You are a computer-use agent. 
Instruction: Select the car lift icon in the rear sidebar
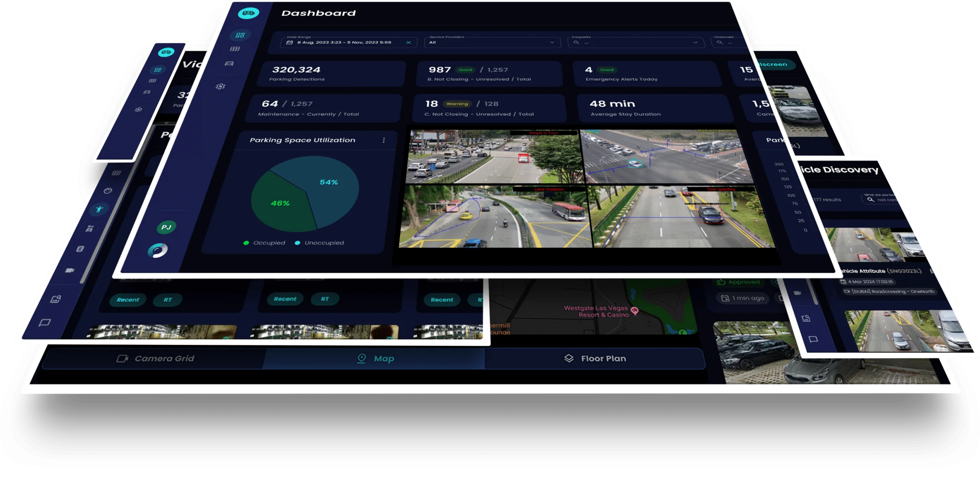pyautogui.click(x=90, y=229)
